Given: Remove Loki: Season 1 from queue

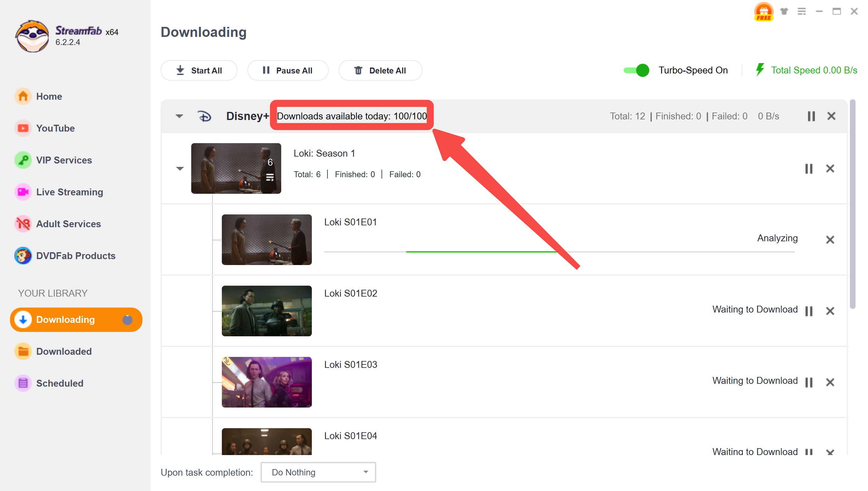Looking at the screenshot, I should [x=830, y=168].
